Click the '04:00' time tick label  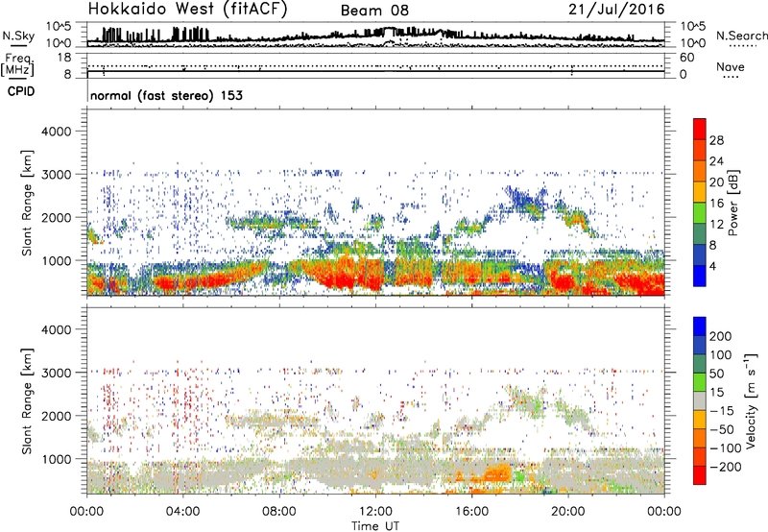(x=182, y=512)
